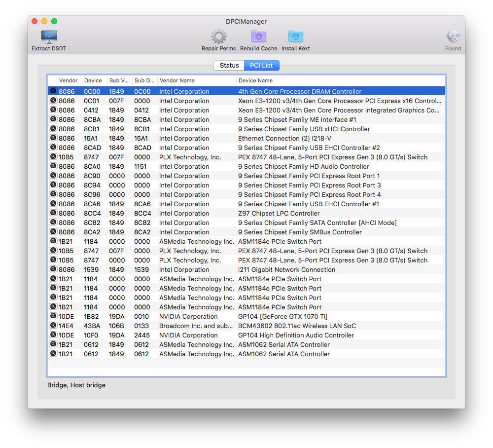Screen dimensions: 493x448
Task: Click device ID 8CC4 in Device column
Action: pyautogui.click(x=93, y=213)
